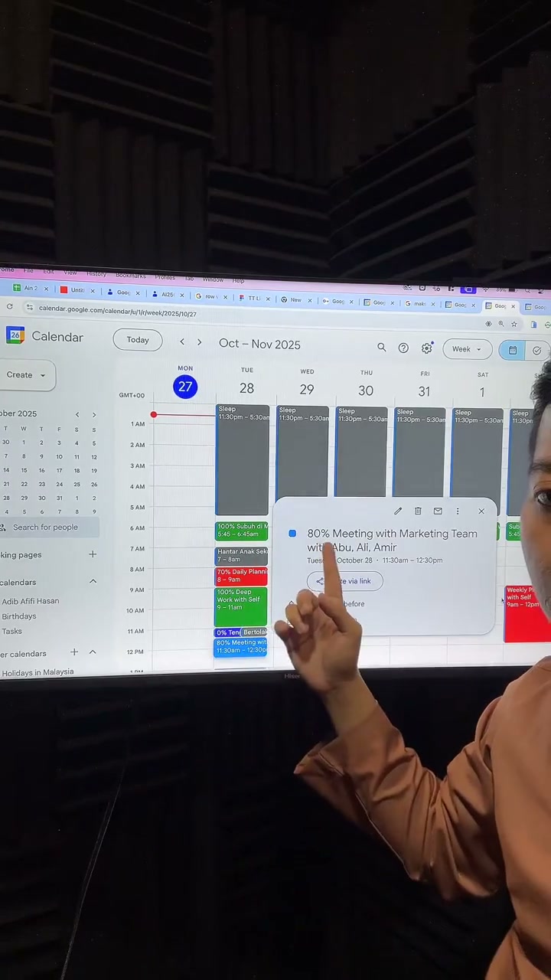Open the support help icon

click(403, 348)
